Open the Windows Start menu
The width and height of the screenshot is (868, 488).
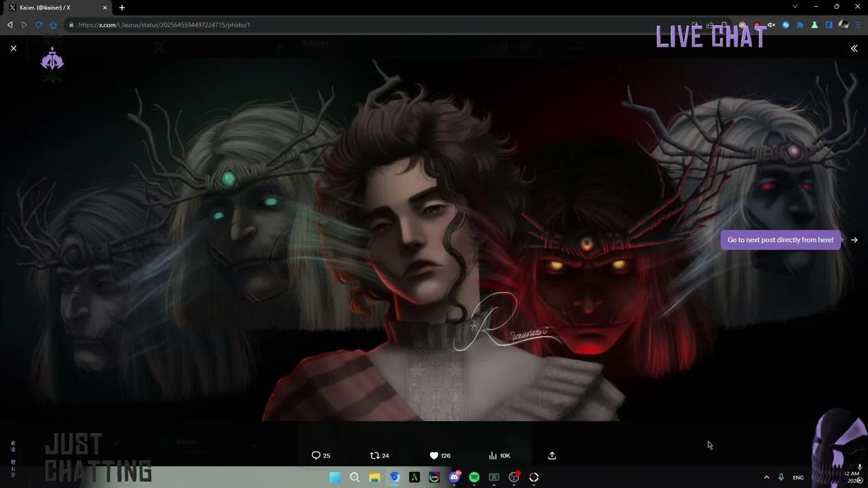point(334,477)
